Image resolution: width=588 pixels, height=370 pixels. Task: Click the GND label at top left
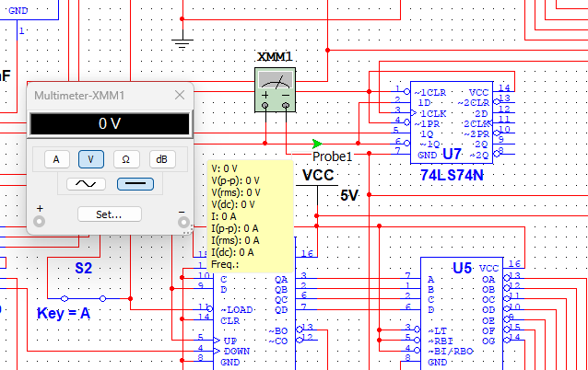coord(18,10)
